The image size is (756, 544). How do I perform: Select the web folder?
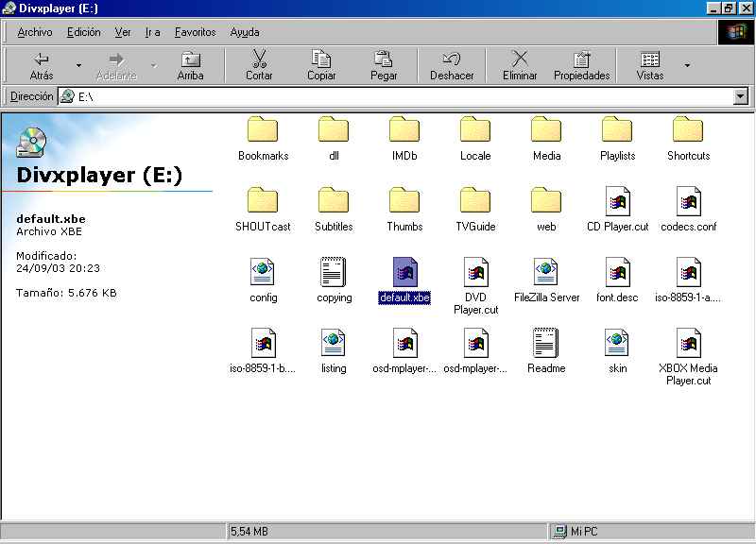pos(546,209)
